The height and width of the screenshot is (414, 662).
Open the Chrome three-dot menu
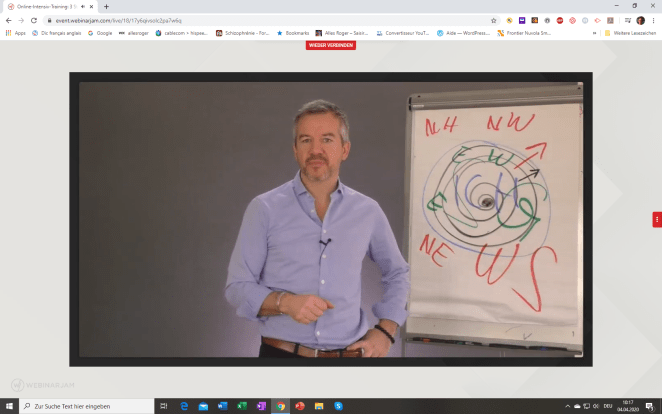coord(654,20)
